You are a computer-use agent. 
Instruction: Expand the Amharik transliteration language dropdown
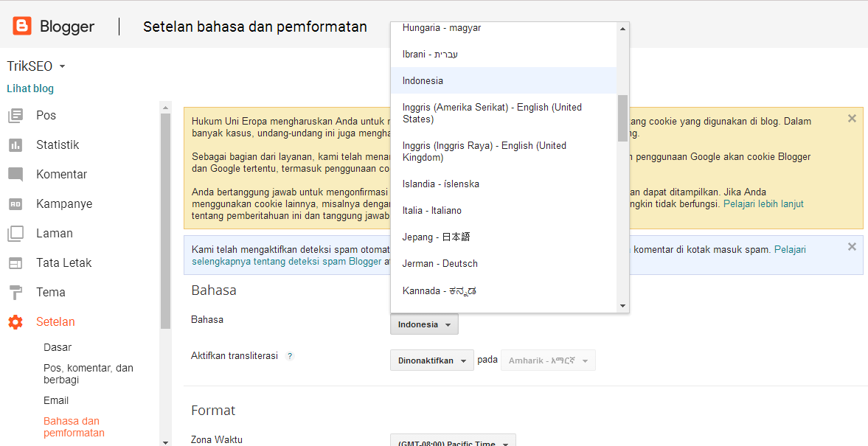[x=548, y=360]
